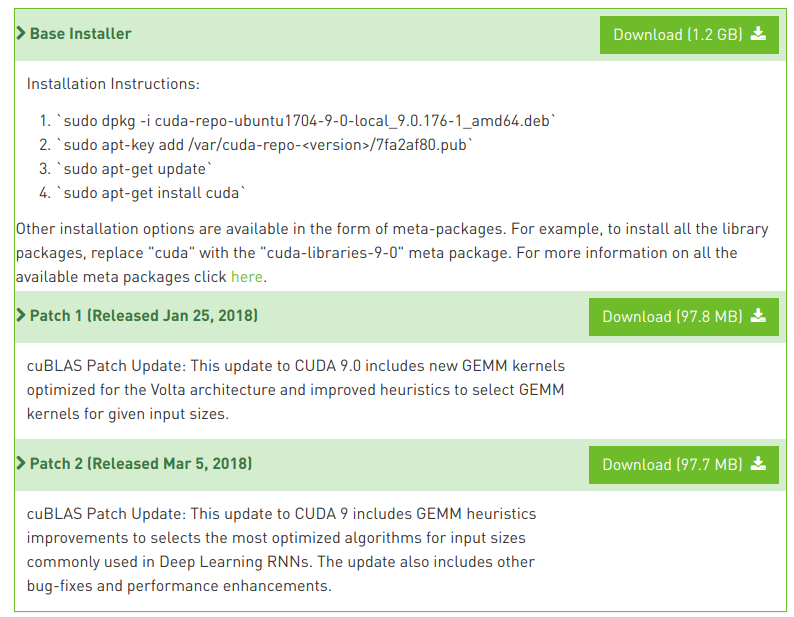
Task: Click the download arrow icon on Patch 2 button
Action: pyautogui.click(x=758, y=464)
